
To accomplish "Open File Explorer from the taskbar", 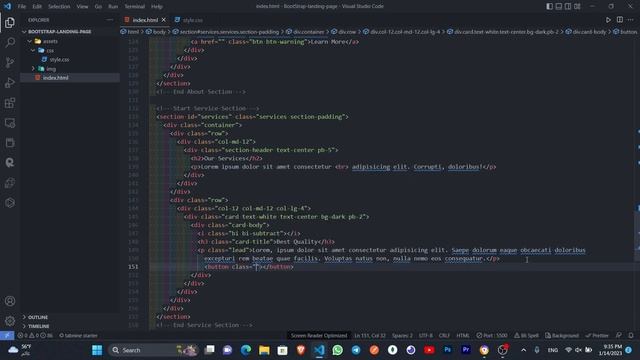I will (x=264, y=350).
